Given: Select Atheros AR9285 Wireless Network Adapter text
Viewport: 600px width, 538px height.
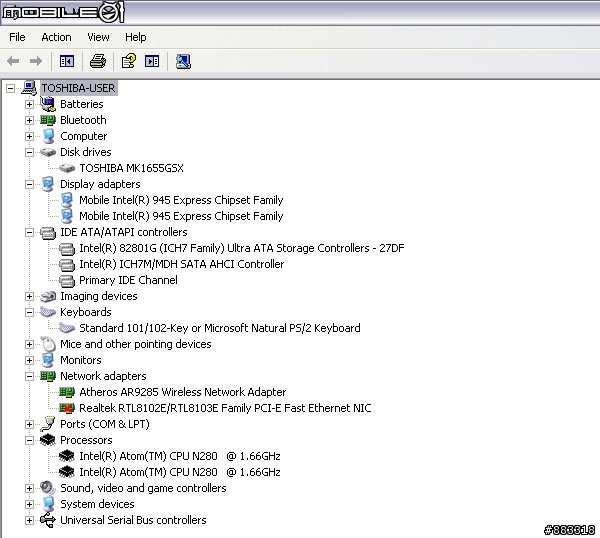Looking at the screenshot, I should coord(183,392).
